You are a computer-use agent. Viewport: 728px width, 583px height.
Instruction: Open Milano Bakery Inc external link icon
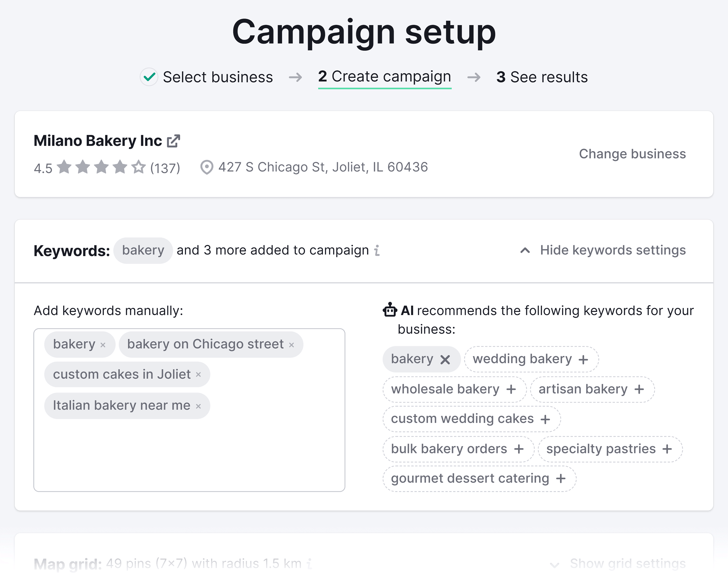[173, 141]
